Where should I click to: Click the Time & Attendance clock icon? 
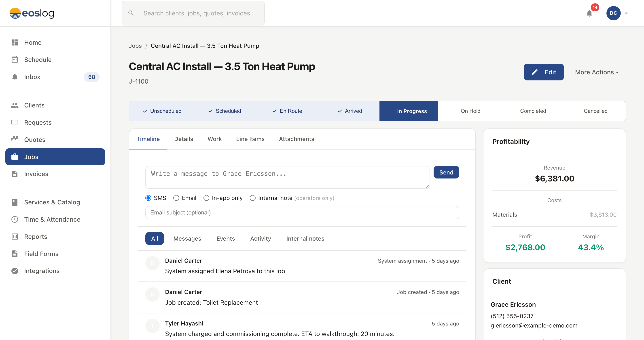coord(15,219)
